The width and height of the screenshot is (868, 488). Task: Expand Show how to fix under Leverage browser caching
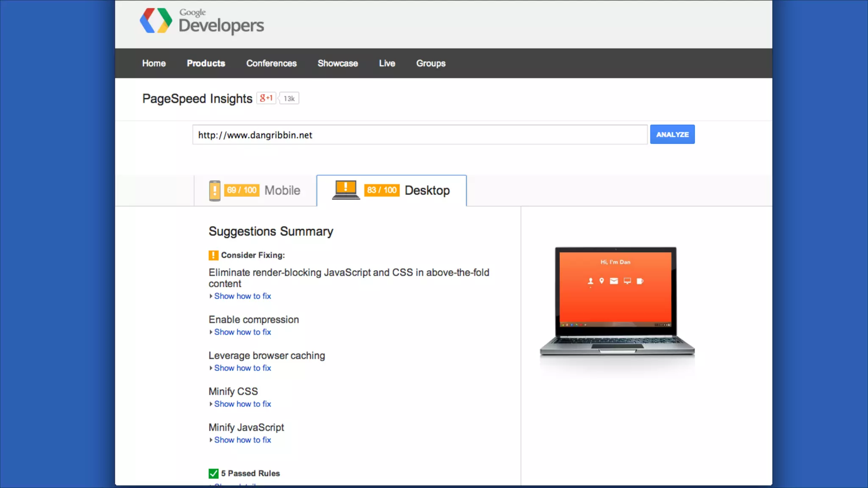(x=242, y=368)
